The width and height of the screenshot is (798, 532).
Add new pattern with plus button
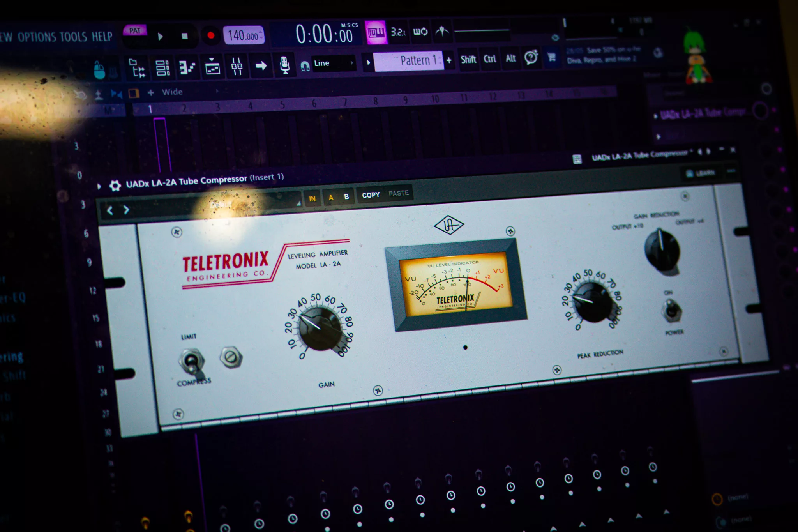[x=449, y=60]
